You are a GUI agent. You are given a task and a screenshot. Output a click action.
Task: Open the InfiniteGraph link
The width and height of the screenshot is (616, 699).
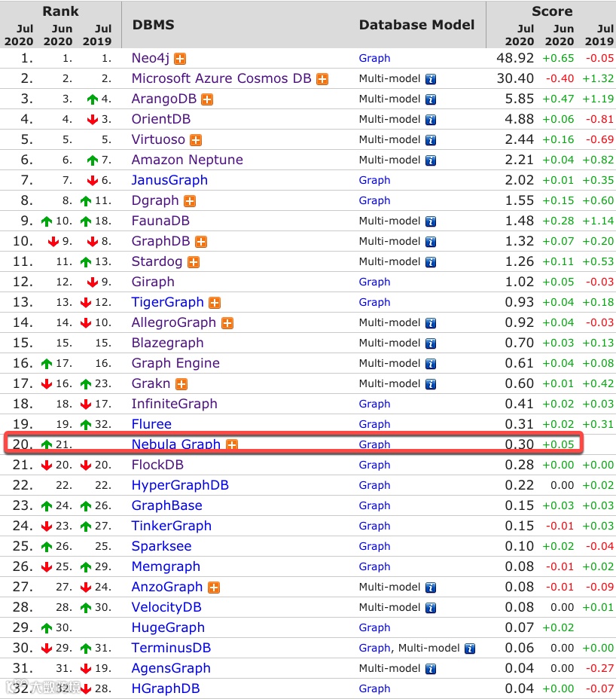pyautogui.click(x=175, y=404)
